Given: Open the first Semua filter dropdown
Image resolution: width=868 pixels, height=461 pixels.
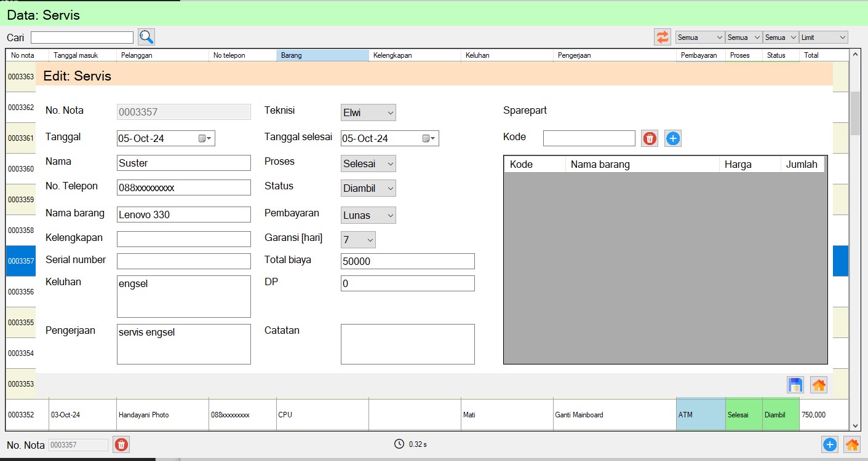Looking at the screenshot, I should (700, 37).
